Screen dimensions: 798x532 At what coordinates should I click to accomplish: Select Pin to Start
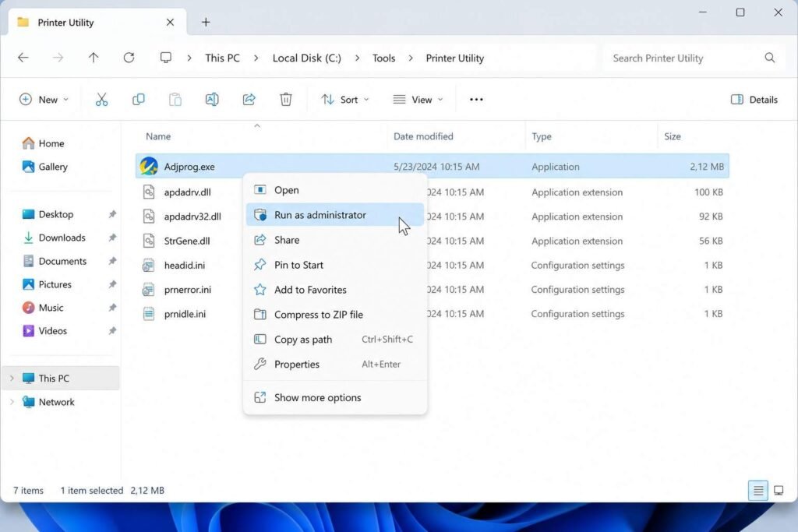coord(335,265)
